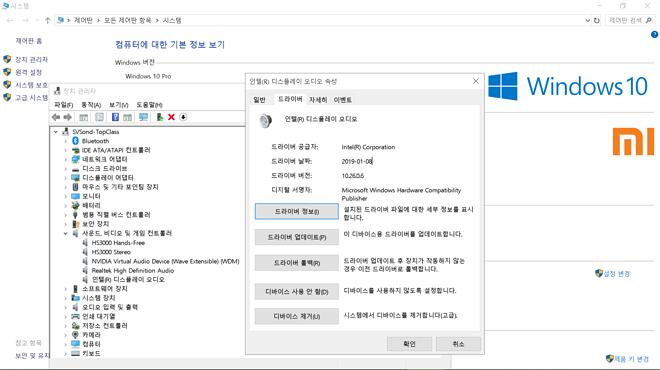This screenshot has width=660, height=370.
Task: Select 인텔(R) 디스플레이 오디오 in device tree
Action: [x=128, y=279]
